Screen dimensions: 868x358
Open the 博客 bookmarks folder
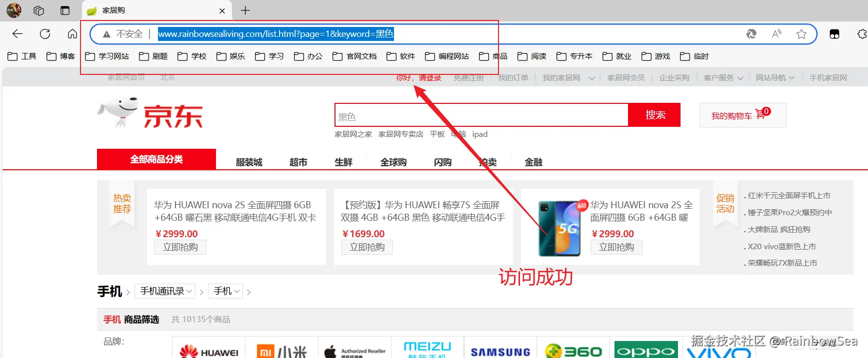click(x=60, y=56)
